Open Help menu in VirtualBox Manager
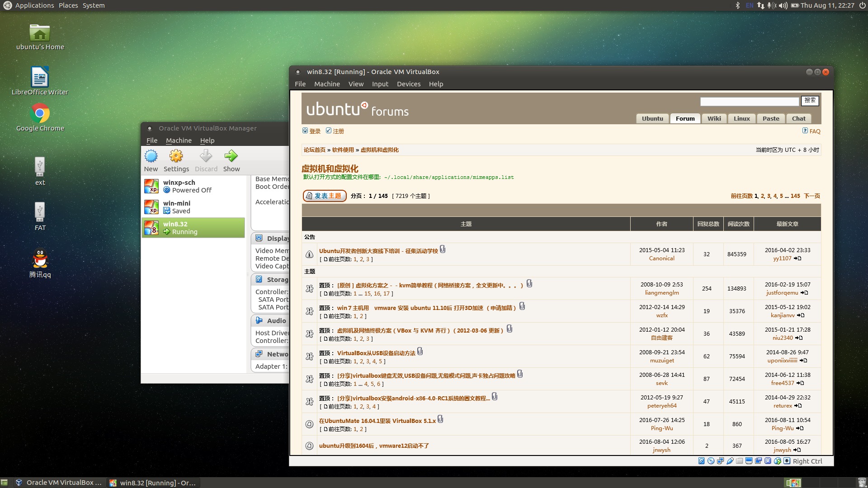 coord(208,141)
